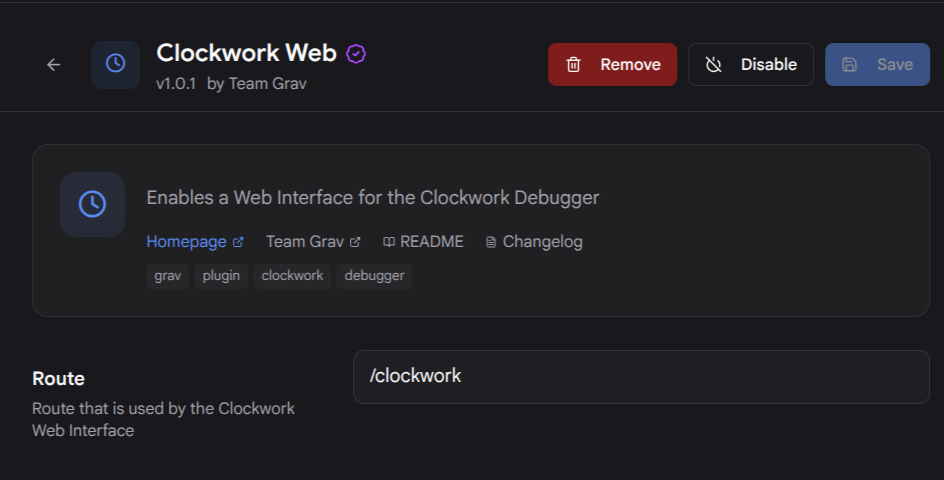This screenshot has width=944, height=480.
Task: Click the plugin tag
Action: tap(221, 276)
